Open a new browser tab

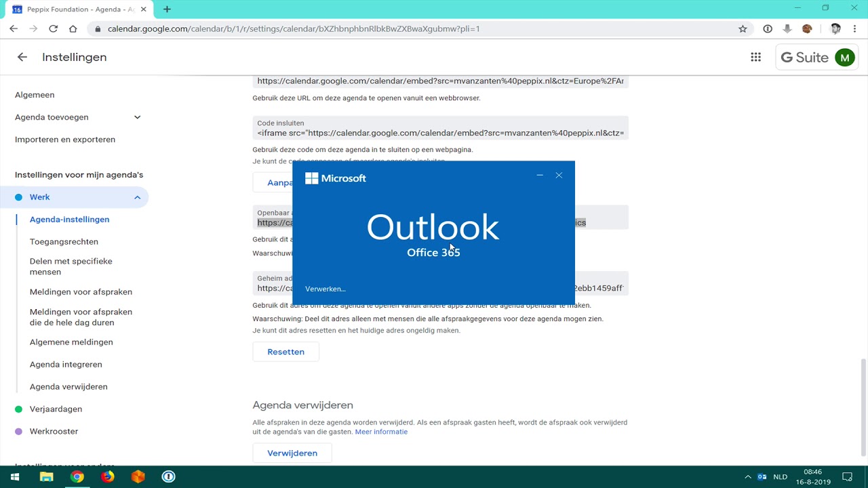point(167,9)
